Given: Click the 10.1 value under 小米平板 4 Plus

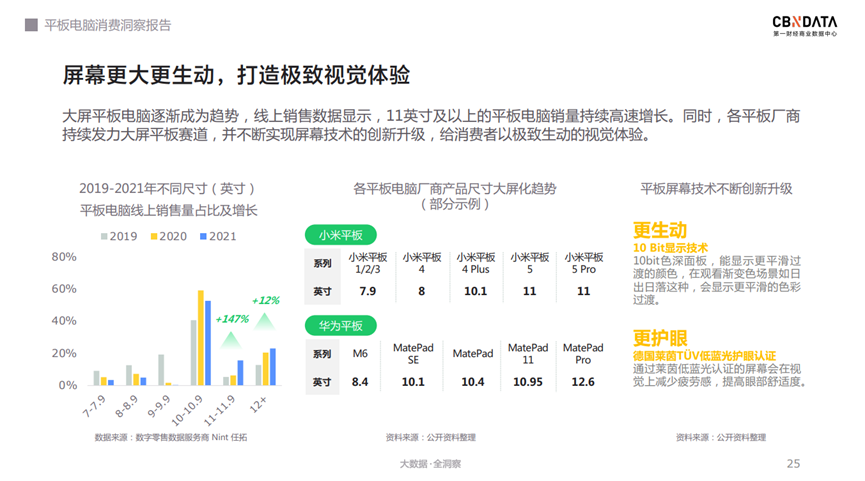Looking at the screenshot, I should click(476, 291).
